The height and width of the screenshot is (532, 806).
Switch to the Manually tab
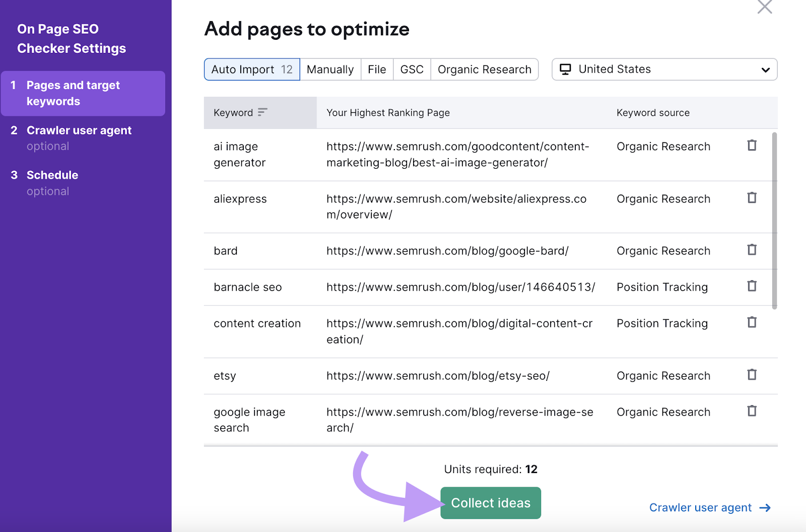(x=330, y=69)
